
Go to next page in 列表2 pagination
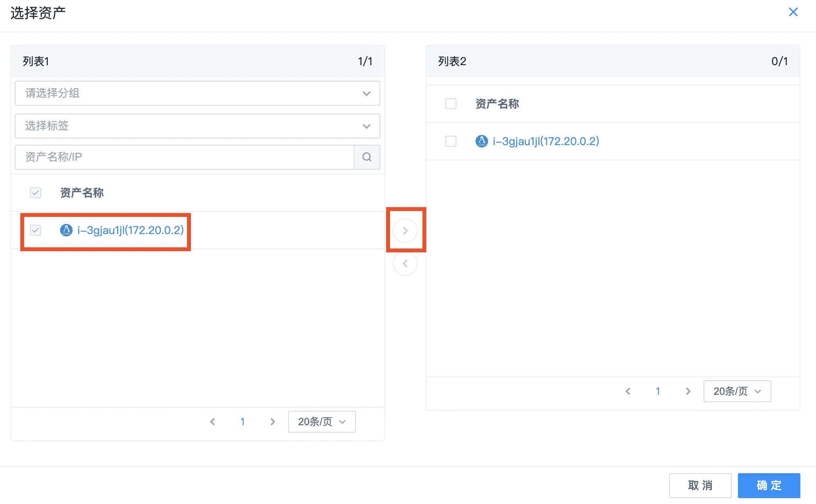pyautogui.click(x=688, y=391)
